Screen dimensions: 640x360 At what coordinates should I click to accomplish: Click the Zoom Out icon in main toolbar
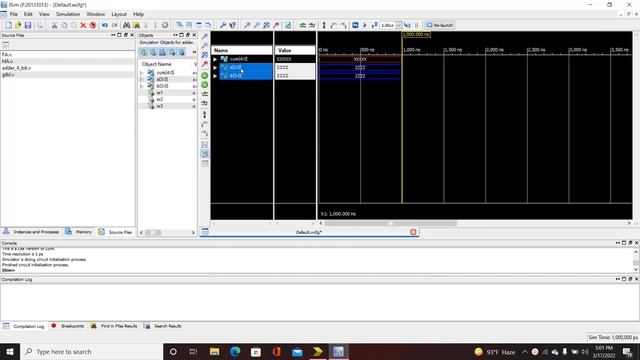257,25
